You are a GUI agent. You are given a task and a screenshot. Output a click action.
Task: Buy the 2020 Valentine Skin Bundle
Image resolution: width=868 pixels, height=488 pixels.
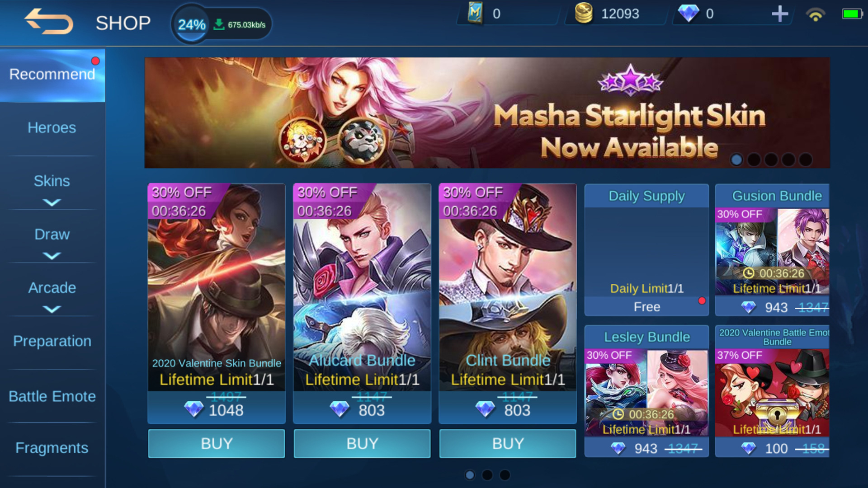click(x=217, y=444)
